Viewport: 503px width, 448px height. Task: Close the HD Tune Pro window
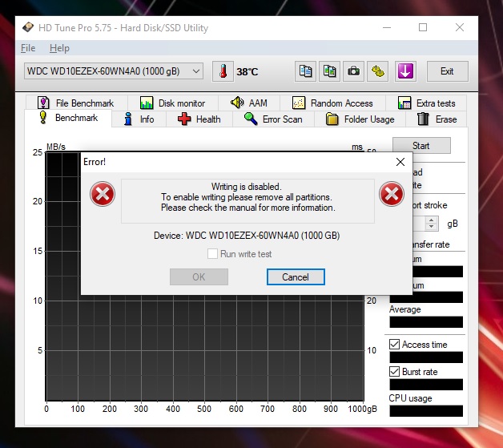pyautogui.click(x=460, y=27)
